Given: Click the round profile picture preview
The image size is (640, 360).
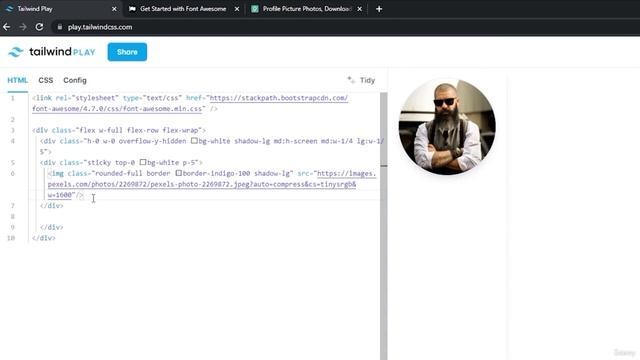Looking at the screenshot, I should click(x=447, y=127).
